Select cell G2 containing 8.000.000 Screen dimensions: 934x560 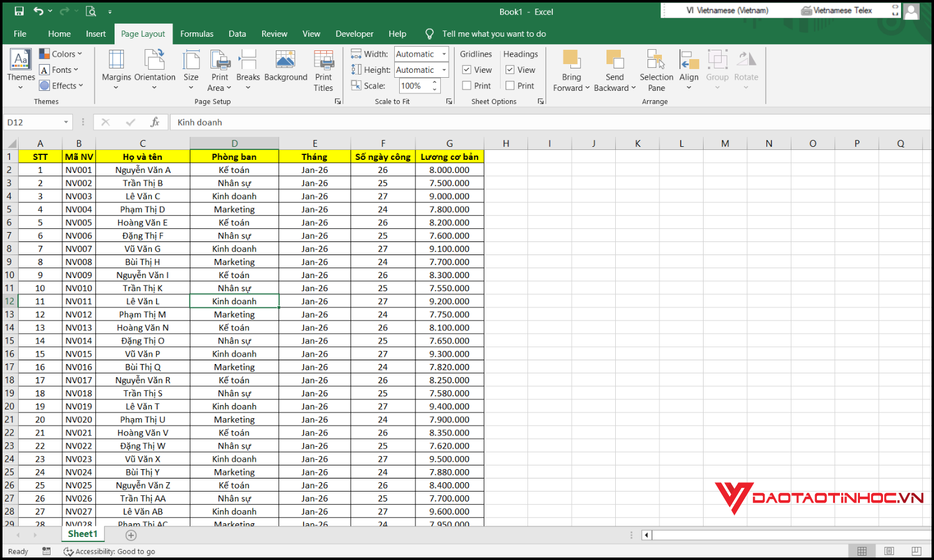coord(449,169)
